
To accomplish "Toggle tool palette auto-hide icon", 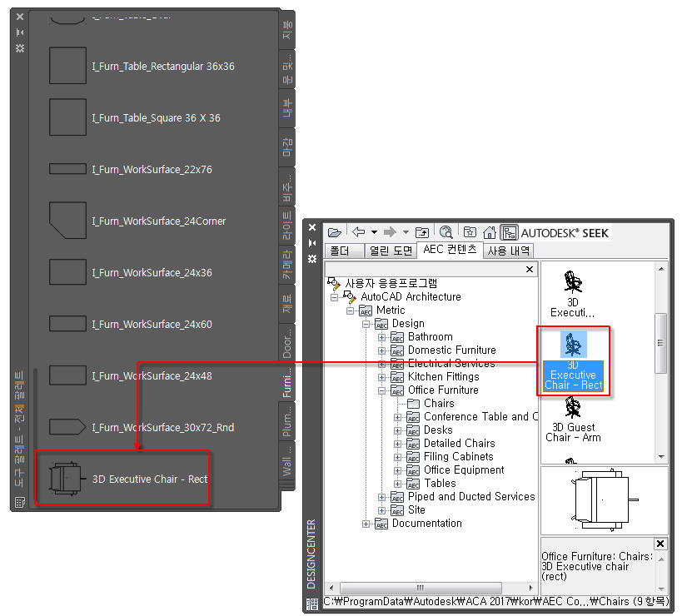I will tap(20, 32).
